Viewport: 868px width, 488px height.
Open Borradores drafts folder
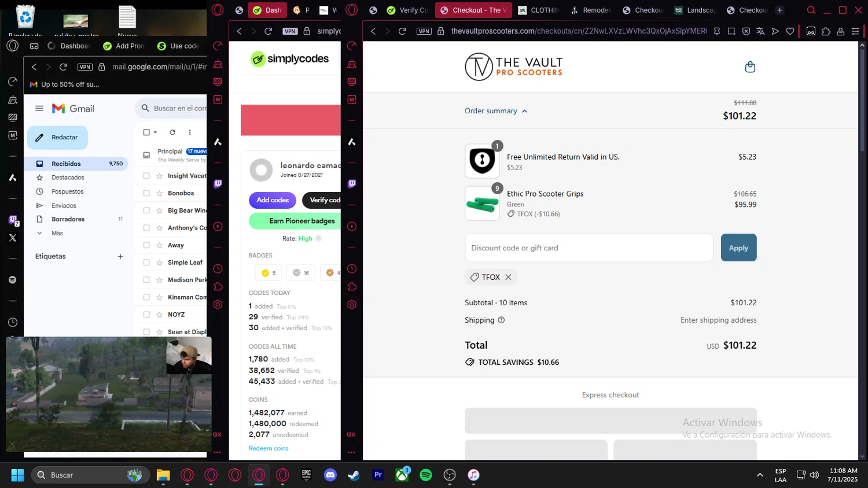68,219
